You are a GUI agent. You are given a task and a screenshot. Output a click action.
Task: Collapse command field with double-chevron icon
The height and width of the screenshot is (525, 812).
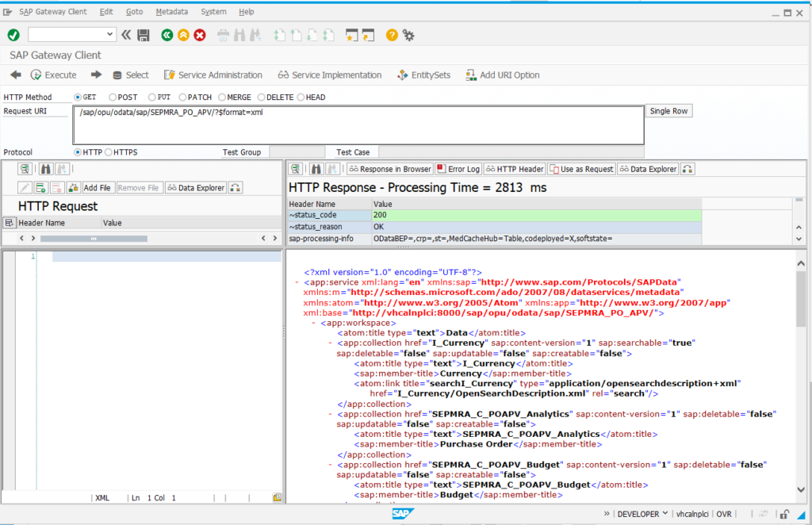(x=126, y=35)
